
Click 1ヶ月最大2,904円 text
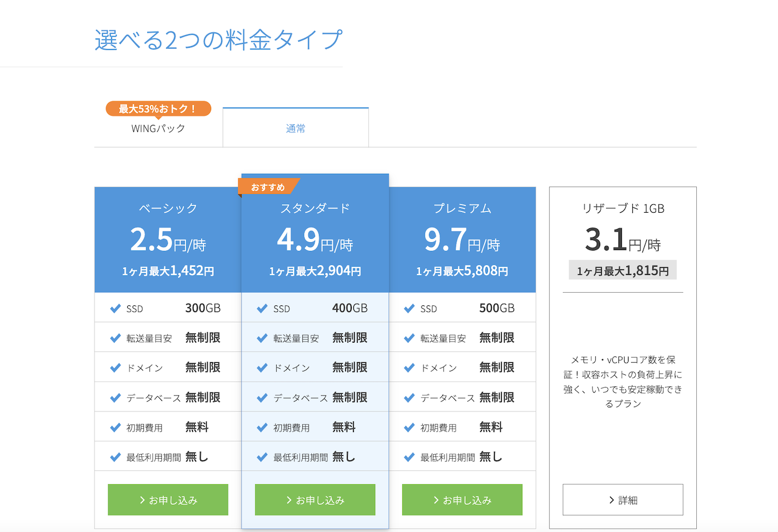(315, 271)
